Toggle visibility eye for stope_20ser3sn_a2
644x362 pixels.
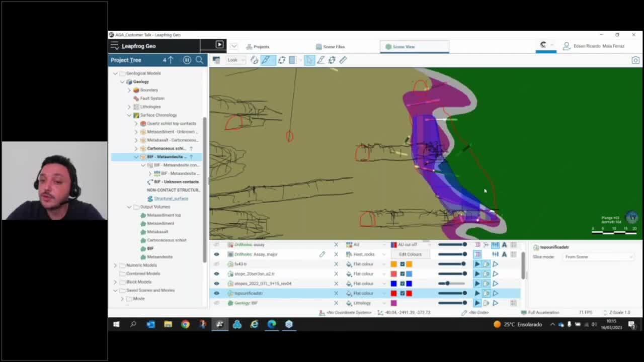point(216,274)
